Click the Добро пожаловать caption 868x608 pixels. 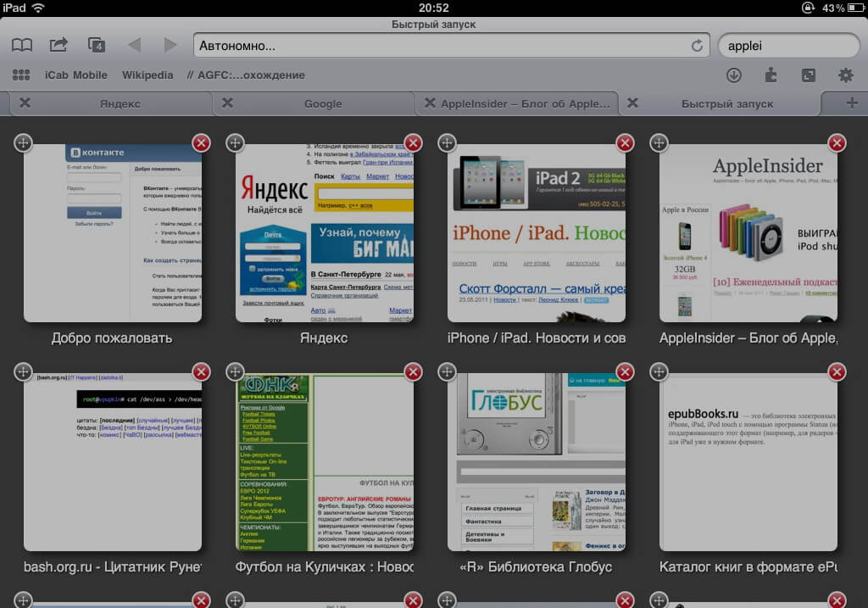click(112, 337)
